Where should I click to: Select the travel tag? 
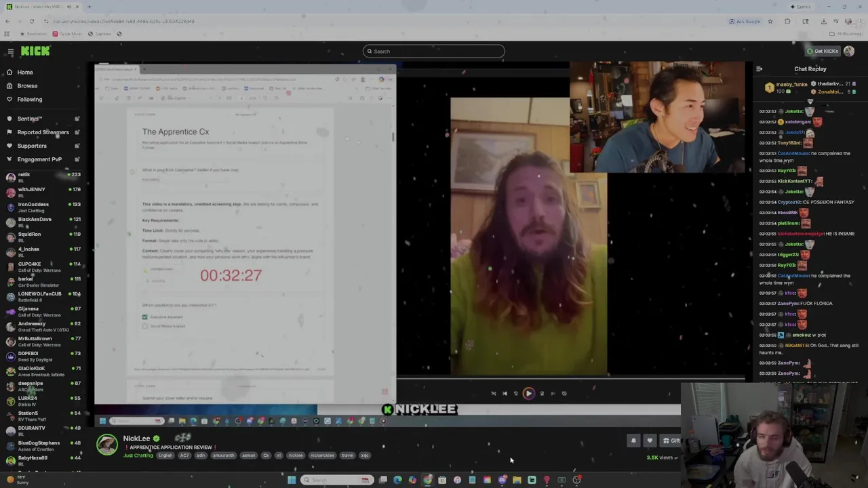click(x=347, y=455)
